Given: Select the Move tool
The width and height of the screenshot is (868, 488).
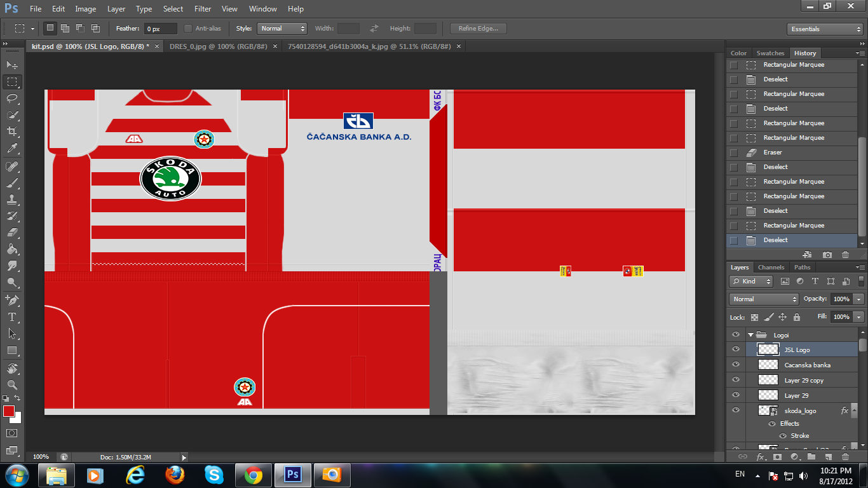Looking at the screenshot, I should click(12, 65).
